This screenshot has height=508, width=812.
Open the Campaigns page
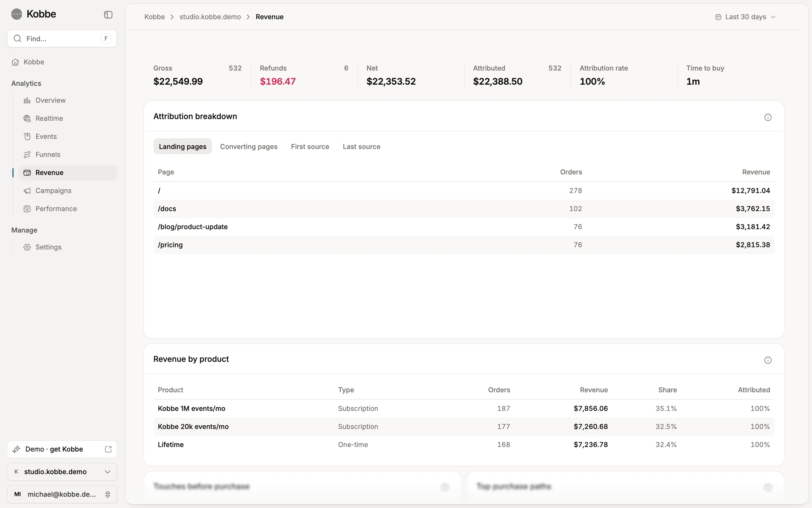(x=68, y=191)
